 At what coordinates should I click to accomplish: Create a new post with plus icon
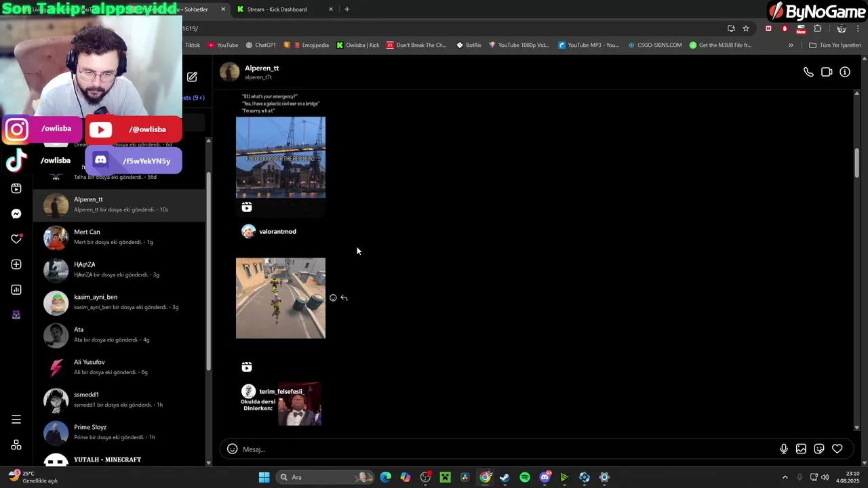(16, 264)
